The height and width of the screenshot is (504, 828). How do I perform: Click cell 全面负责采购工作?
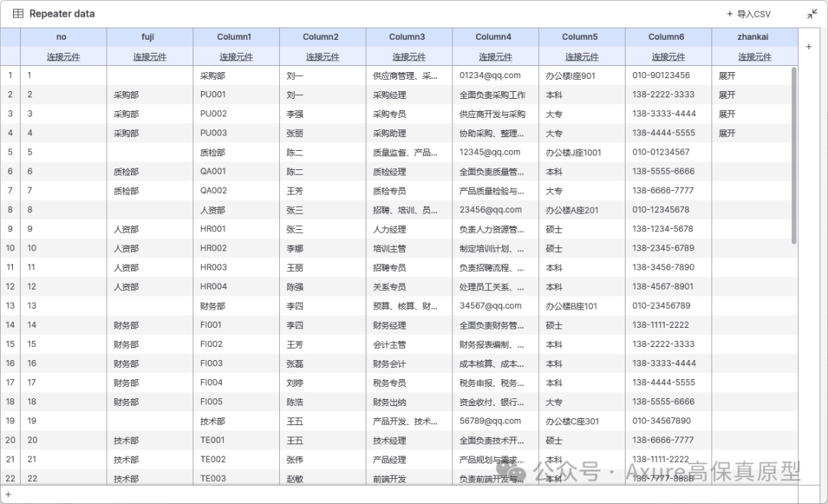coord(495,94)
